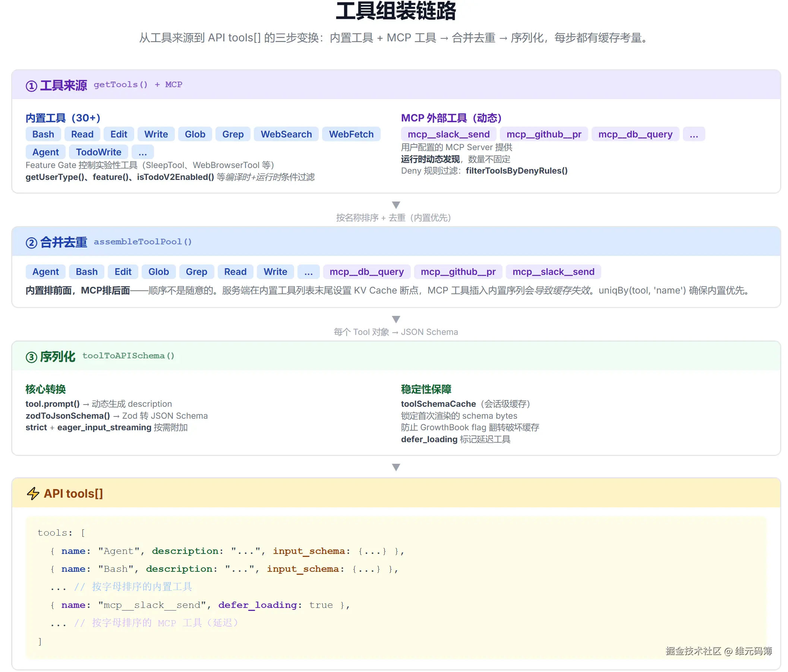Viewport: 788px width, 672px height.
Task: Expand the ellipsis chip after TodoWrite
Action: (x=142, y=152)
